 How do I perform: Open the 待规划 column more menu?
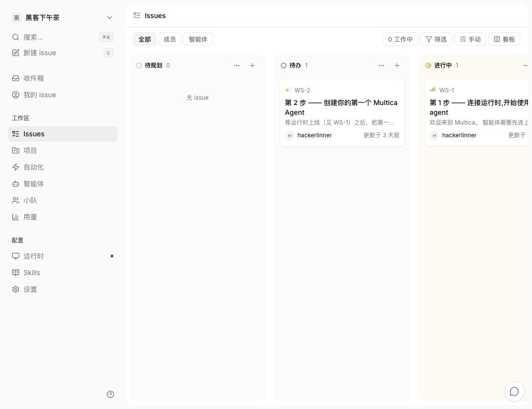tap(237, 65)
